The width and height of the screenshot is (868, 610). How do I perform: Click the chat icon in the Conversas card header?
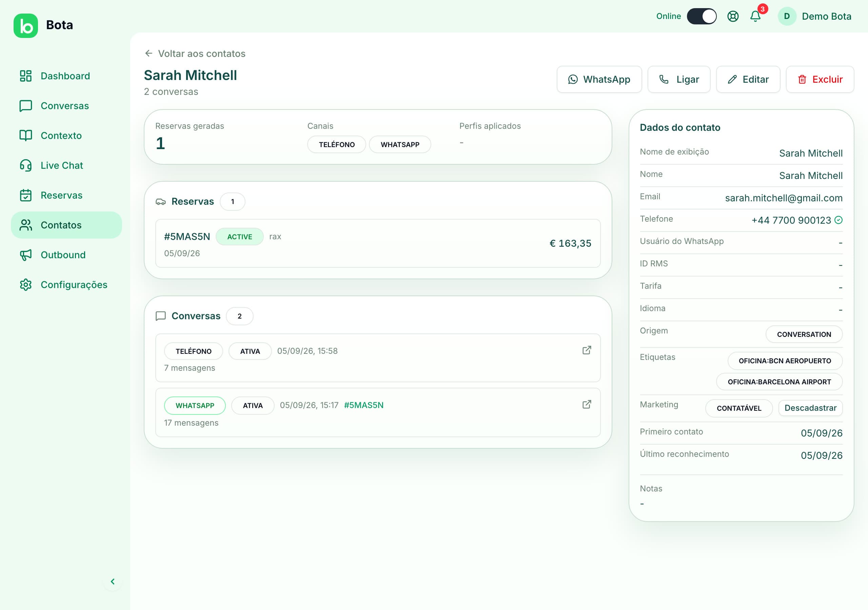coord(161,316)
